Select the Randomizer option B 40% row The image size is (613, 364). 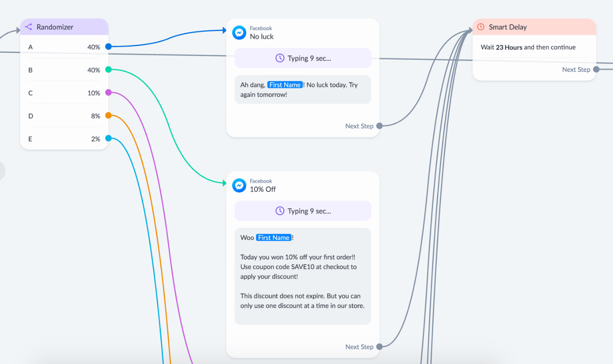pos(64,70)
